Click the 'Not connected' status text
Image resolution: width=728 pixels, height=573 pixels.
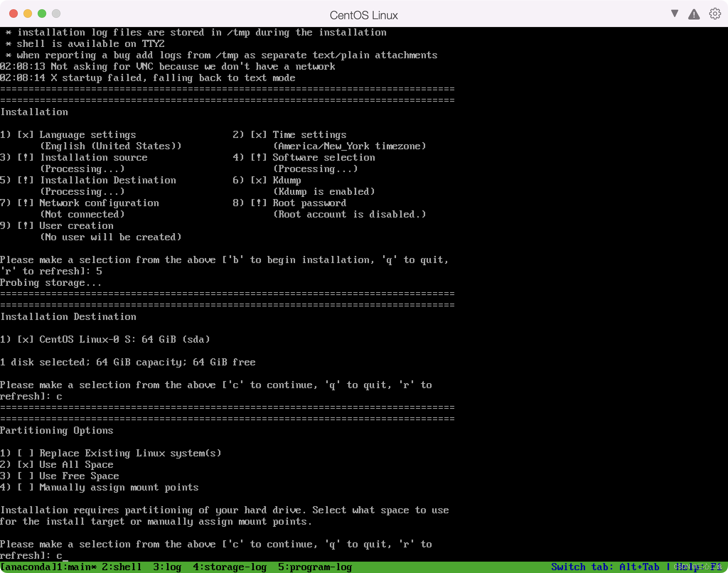82,214
